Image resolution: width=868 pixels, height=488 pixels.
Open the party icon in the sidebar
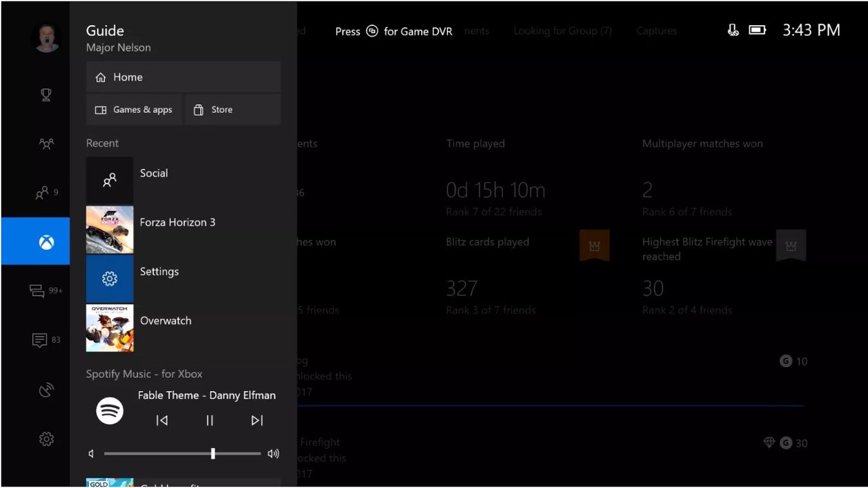46,143
